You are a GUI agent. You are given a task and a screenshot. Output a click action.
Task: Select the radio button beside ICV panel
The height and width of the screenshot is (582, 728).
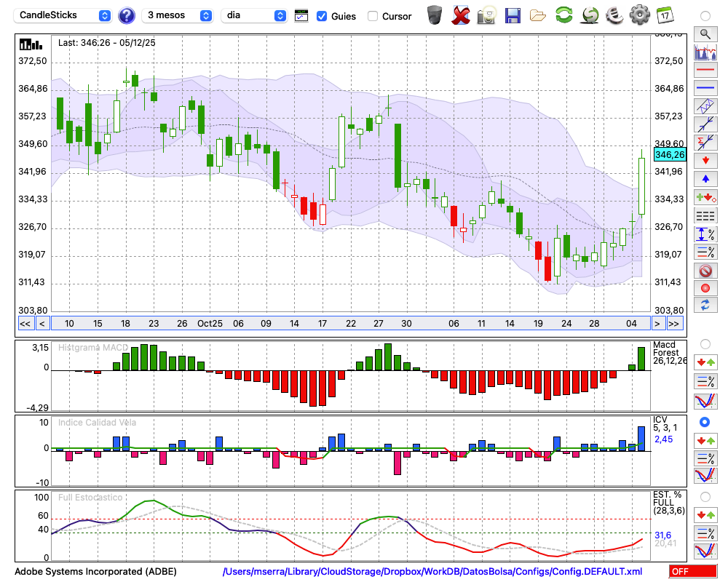705,422
